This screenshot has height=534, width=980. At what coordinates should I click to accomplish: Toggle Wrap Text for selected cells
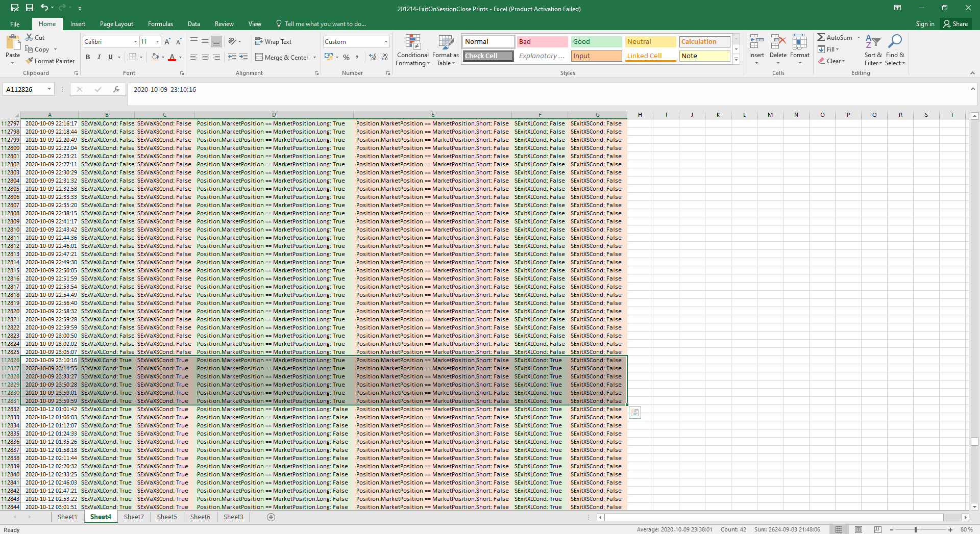[x=273, y=42]
